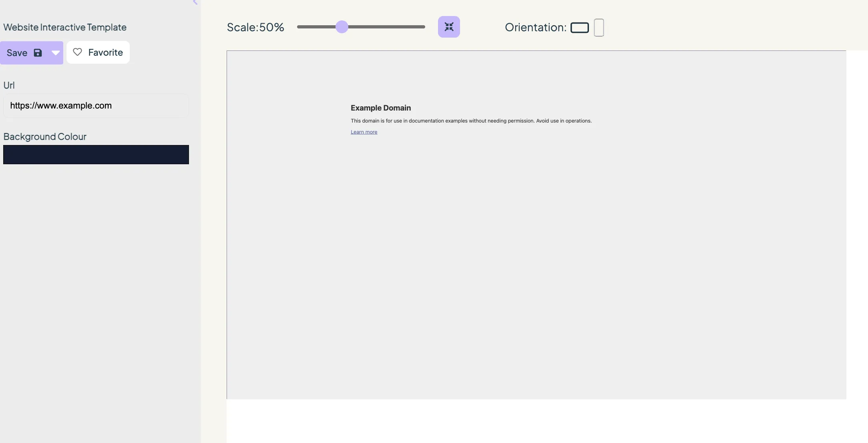Select landscape orientation icon
Image resolution: width=868 pixels, height=443 pixels.
[579, 28]
